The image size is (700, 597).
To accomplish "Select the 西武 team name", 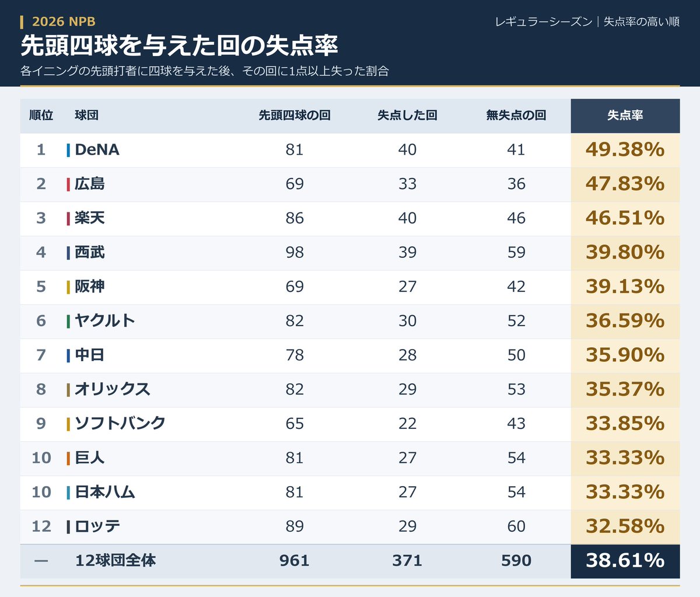I will pyautogui.click(x=90, y=253).
